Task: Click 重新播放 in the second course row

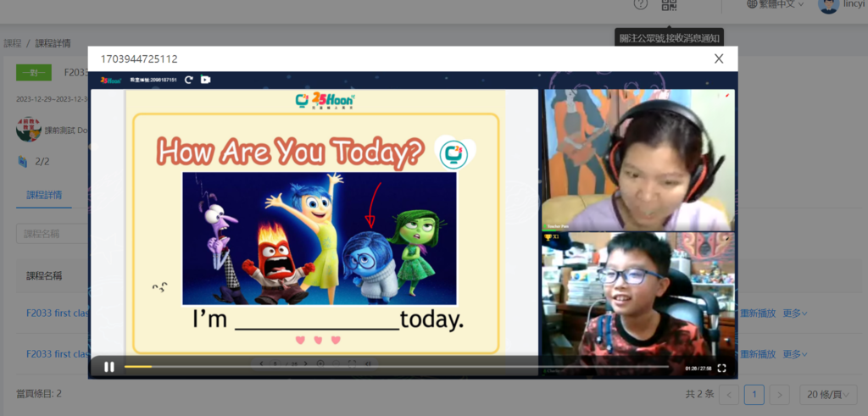Action: point(757,354)
